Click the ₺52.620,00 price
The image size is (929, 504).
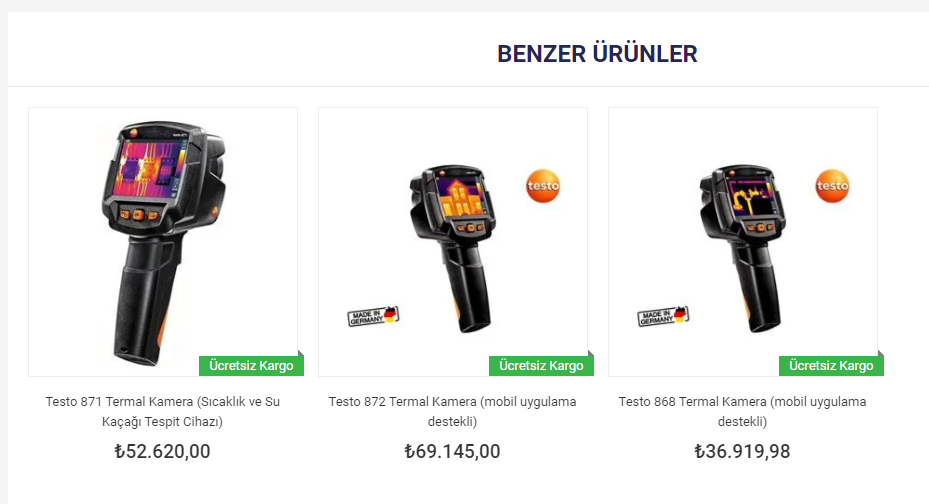point(162,451)
